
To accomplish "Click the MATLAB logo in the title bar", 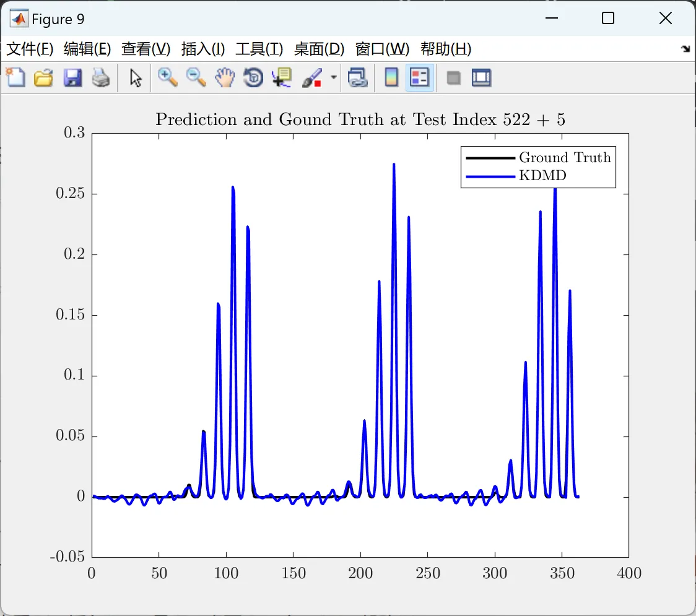I will coord(19,19).
